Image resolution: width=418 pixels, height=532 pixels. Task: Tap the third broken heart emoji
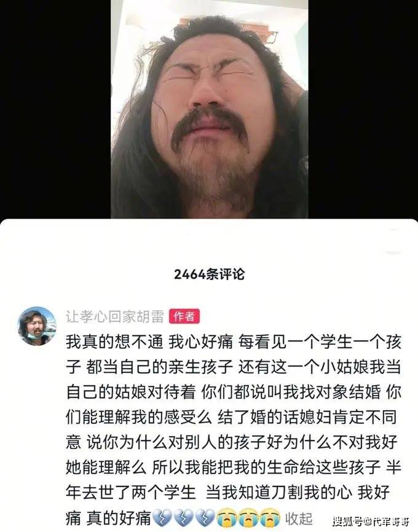pos(205,518)
